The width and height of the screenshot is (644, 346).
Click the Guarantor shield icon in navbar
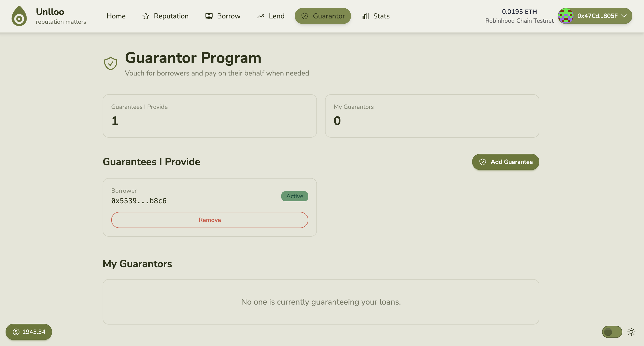click(305, 16)
